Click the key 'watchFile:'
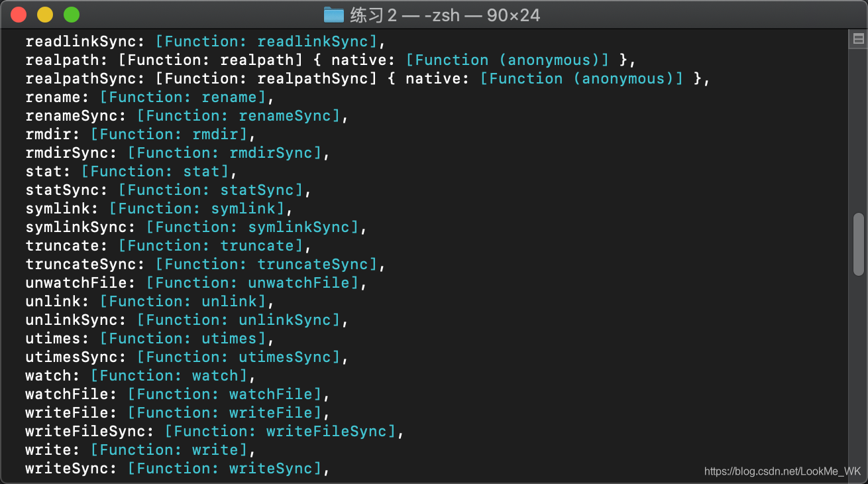Screen dimensions: 868x484 (x=72, y=394)
